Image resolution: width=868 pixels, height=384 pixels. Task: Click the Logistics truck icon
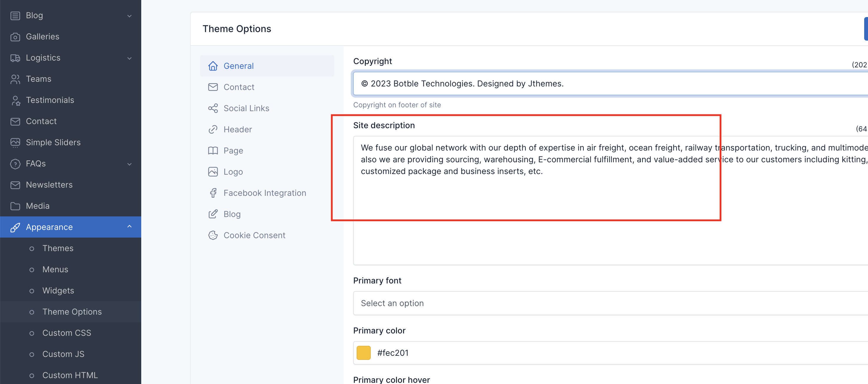(x=15, y=58)
